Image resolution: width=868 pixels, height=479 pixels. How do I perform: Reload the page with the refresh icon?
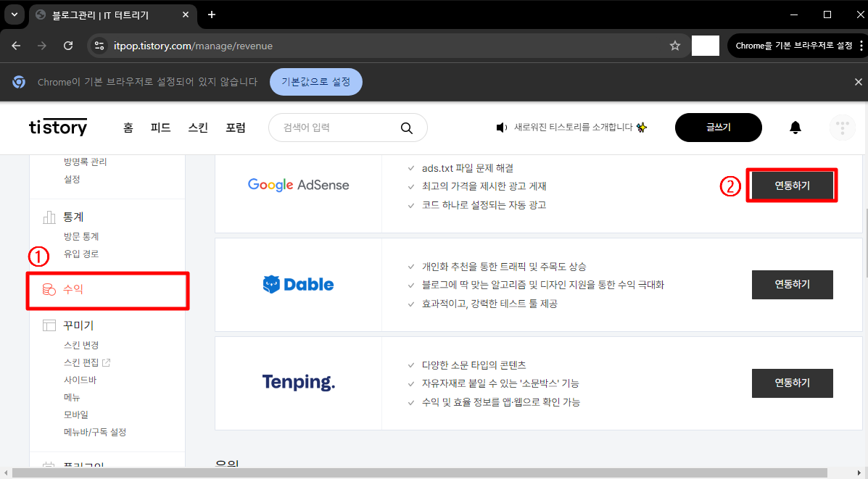(68, 46)
